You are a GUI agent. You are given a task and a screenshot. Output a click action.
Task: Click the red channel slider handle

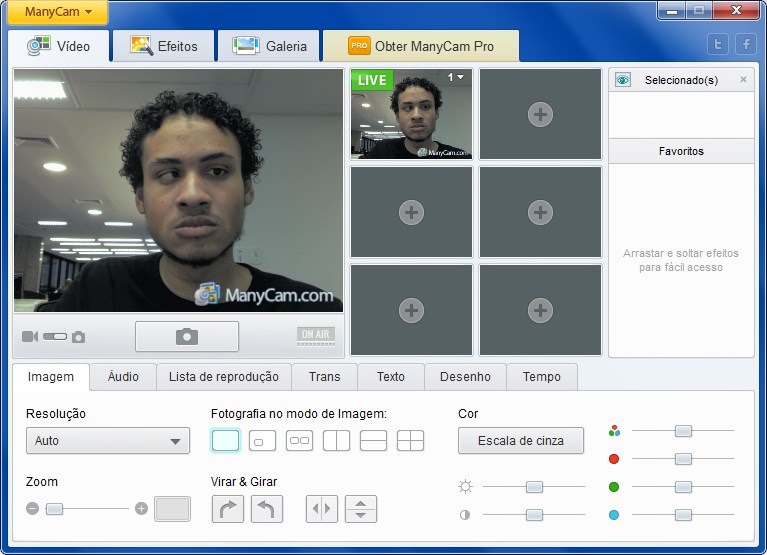pos(683,459)
